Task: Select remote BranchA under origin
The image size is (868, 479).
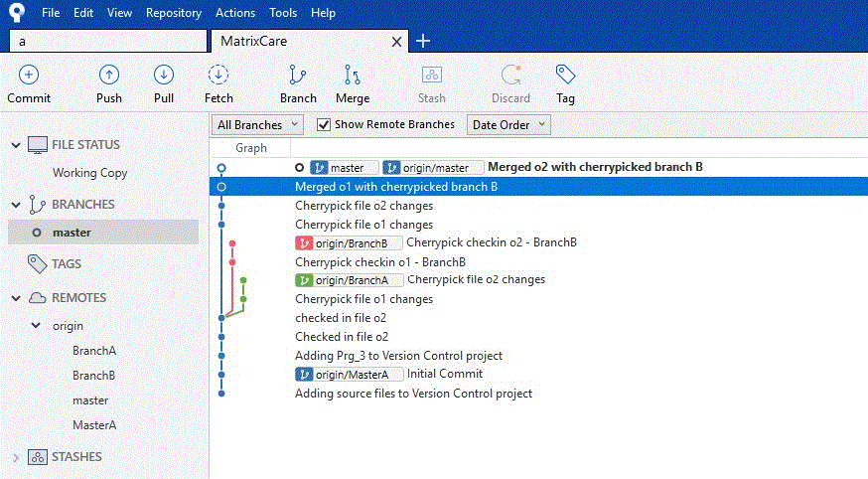Action: tap(94, 351)
